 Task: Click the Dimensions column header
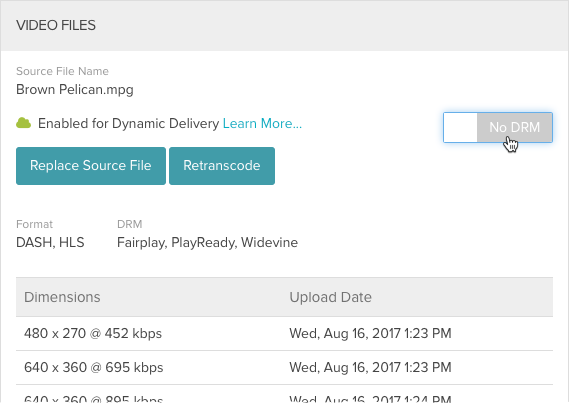point(62,297)
